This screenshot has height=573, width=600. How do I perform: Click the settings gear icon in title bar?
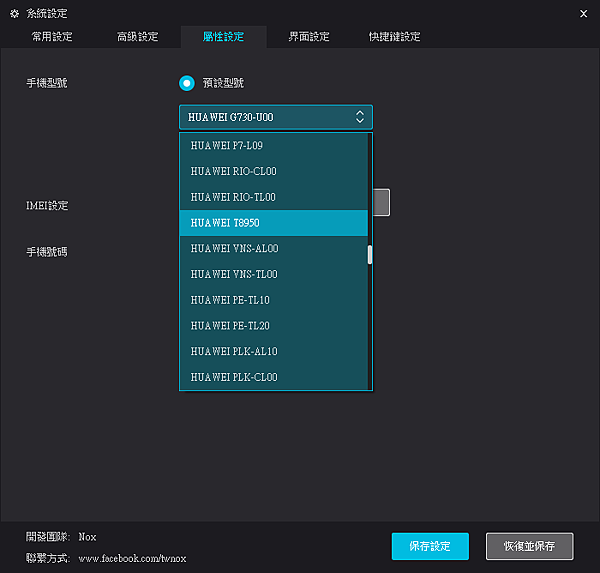click(15, 14)
